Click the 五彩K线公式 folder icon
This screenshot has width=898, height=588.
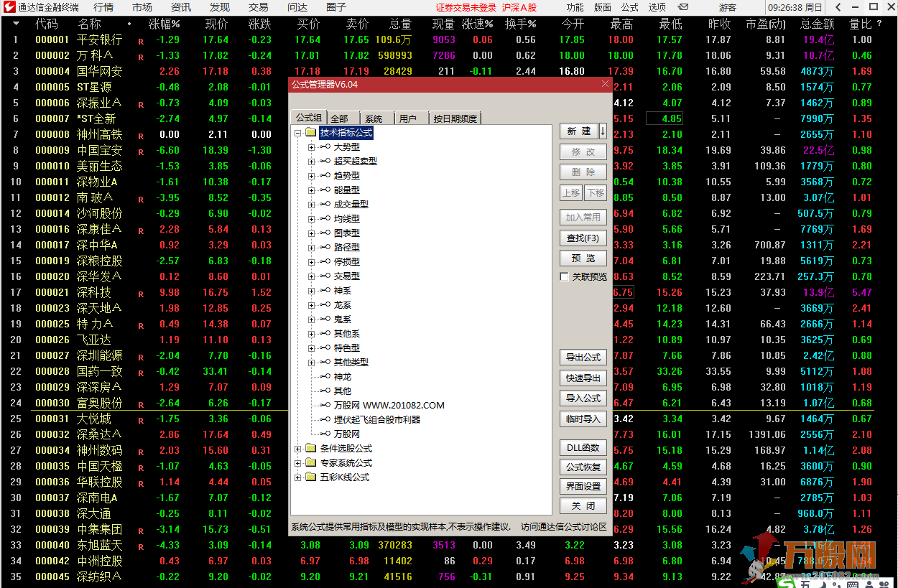click(x=310, y=477)
